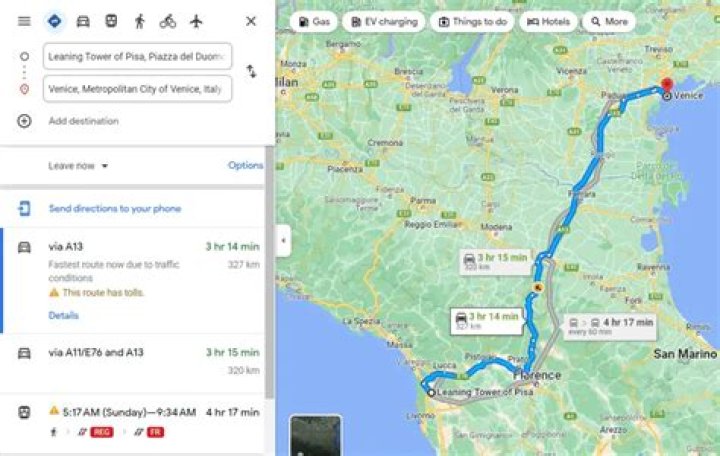Screen dimensions: 720x456
Task: Click the add destination plus icon
Action: coord(24,121)
